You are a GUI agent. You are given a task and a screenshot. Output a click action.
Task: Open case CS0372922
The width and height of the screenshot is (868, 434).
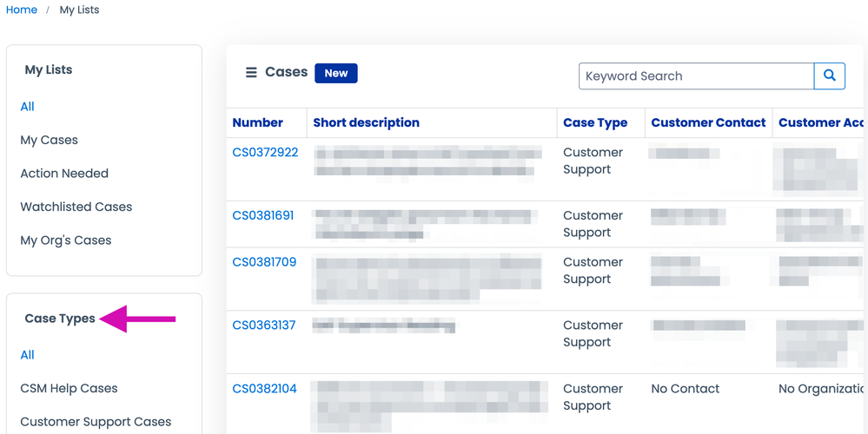[x=265, y=152]
